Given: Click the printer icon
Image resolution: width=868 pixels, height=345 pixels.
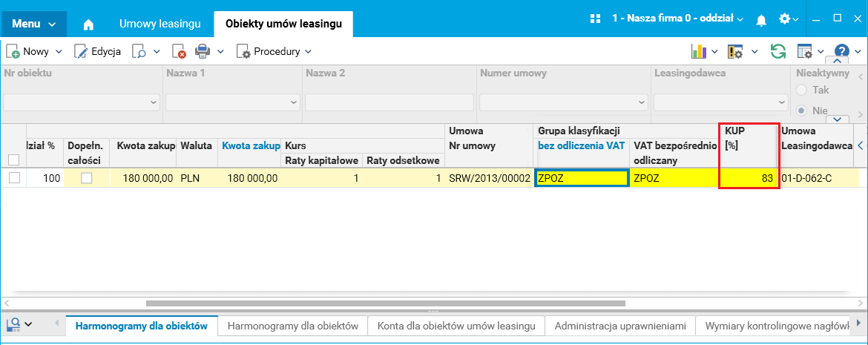Looking at the screenshot, I should point(202,51).
